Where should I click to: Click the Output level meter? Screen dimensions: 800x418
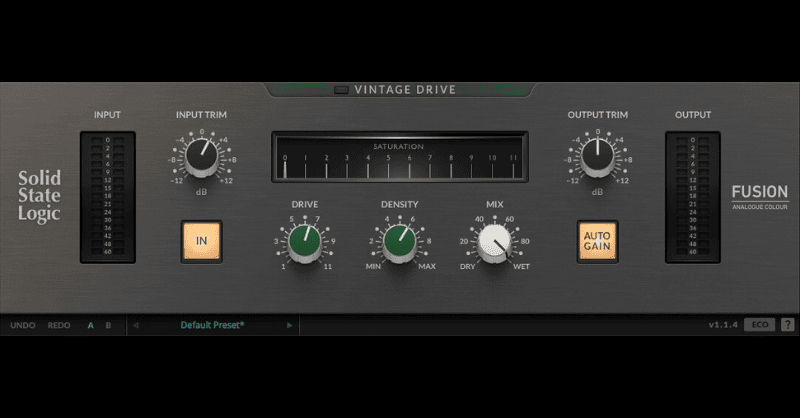click(x=692, y=197)
